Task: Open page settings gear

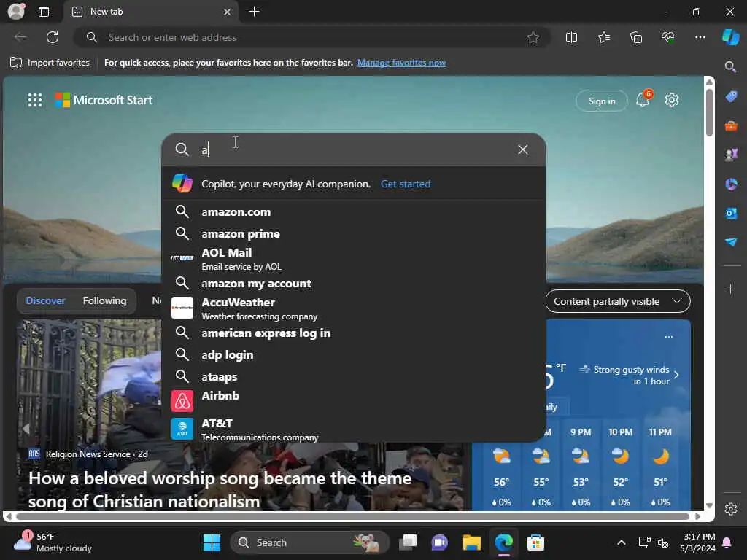Action: point(672,100)
